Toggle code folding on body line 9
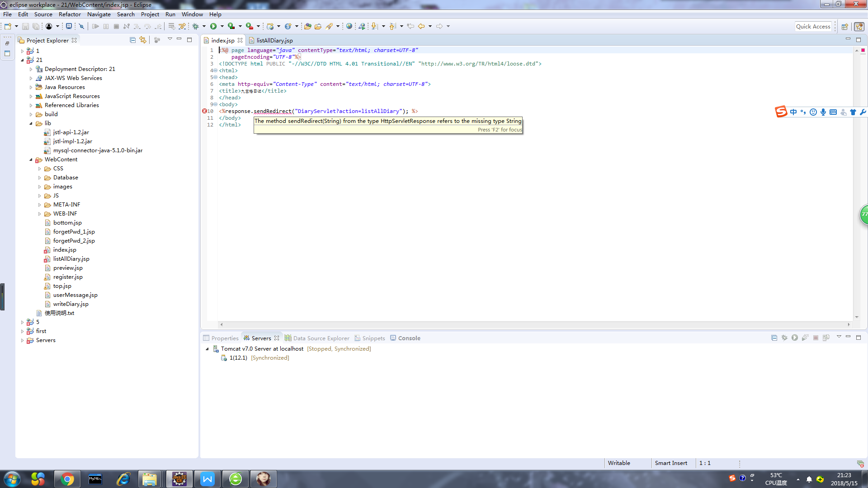Viewport: 868px width, 488px height. [x=215, y=104]
